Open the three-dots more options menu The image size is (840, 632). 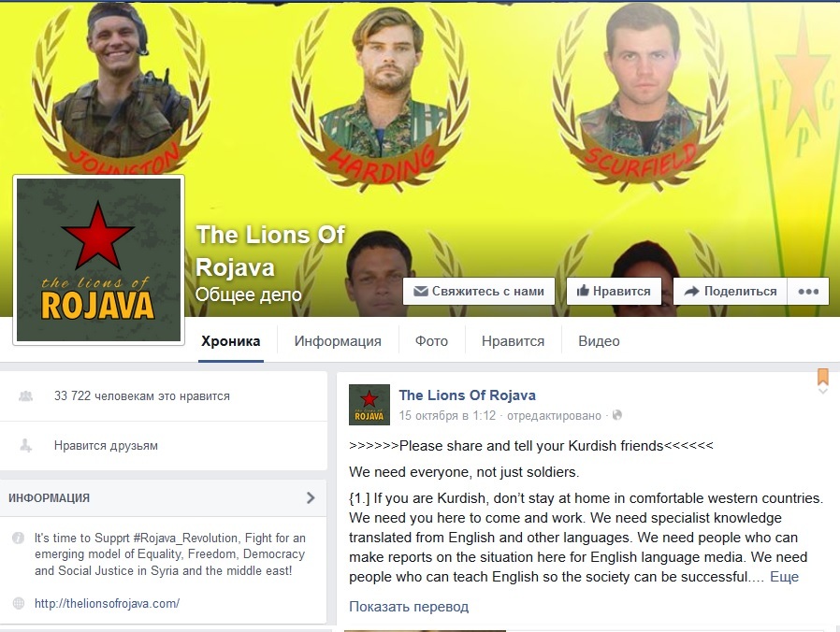click(808, 292)
